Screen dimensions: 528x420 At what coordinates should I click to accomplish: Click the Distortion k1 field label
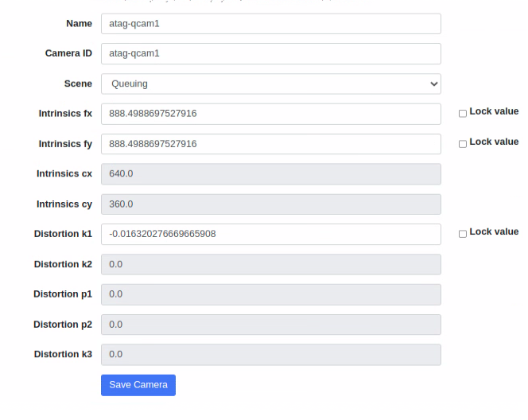(63, 234)
